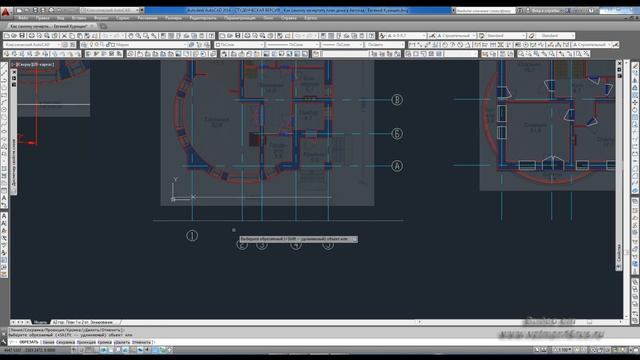Switch to the Модель tab
The width and height of the screenshot is (640, 360).
[40, 322]
